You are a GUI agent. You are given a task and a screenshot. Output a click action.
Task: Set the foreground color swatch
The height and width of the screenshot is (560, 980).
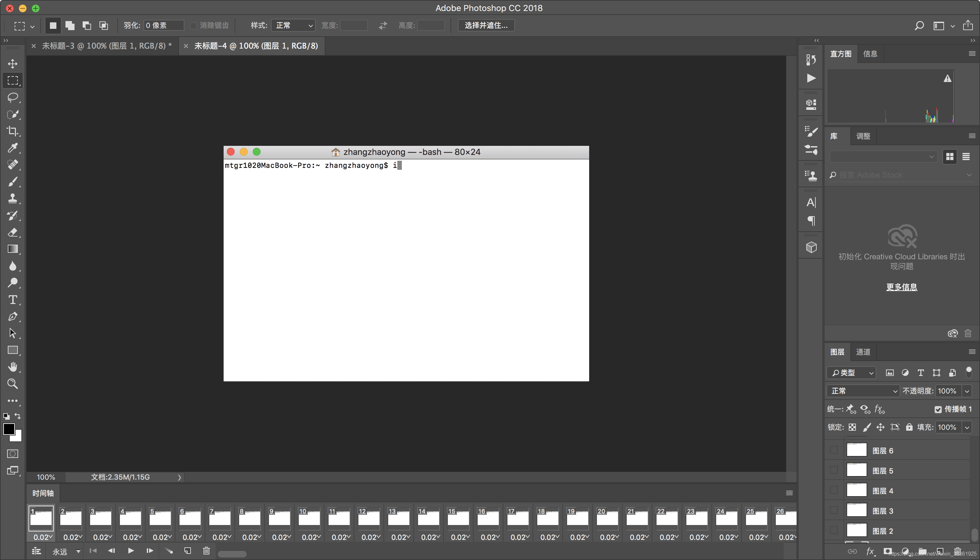[9, 429]
